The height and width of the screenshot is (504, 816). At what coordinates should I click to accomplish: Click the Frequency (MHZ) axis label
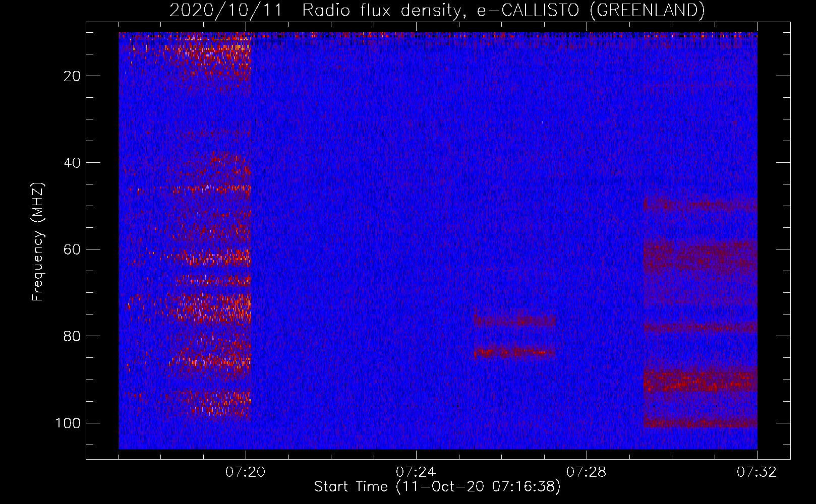[38, 241]
